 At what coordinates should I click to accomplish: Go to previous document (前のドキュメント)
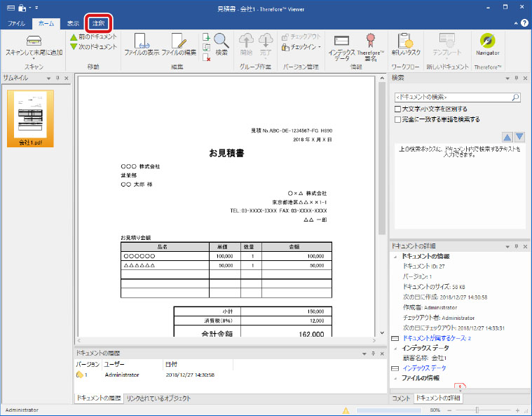[93, 36]
